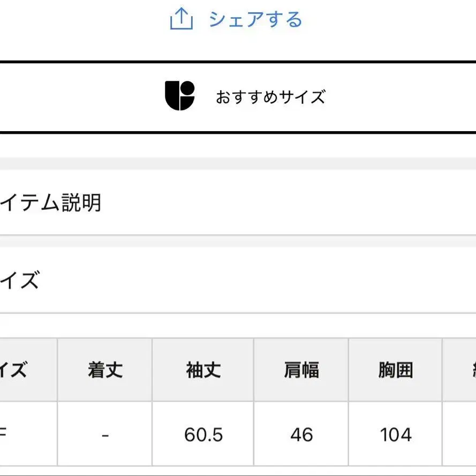Click the 104 chest measurement value
The height and width of the screenshot is (476, 476).
[395, 434]
